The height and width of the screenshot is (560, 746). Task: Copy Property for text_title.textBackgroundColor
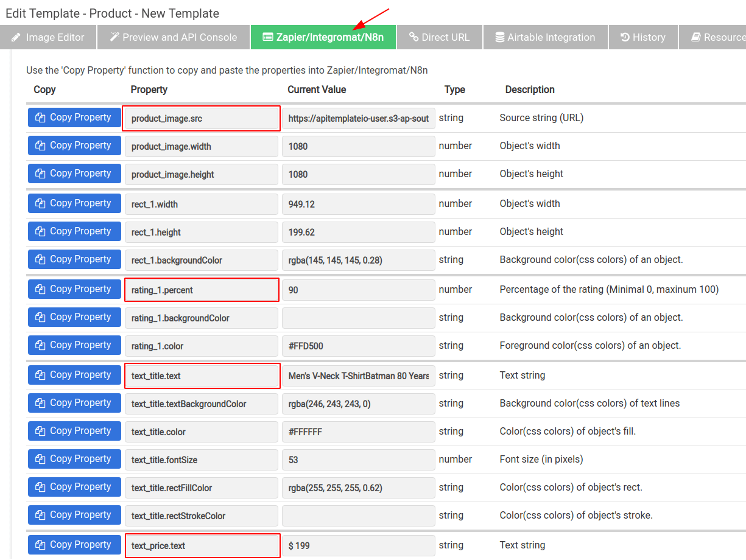74,403
